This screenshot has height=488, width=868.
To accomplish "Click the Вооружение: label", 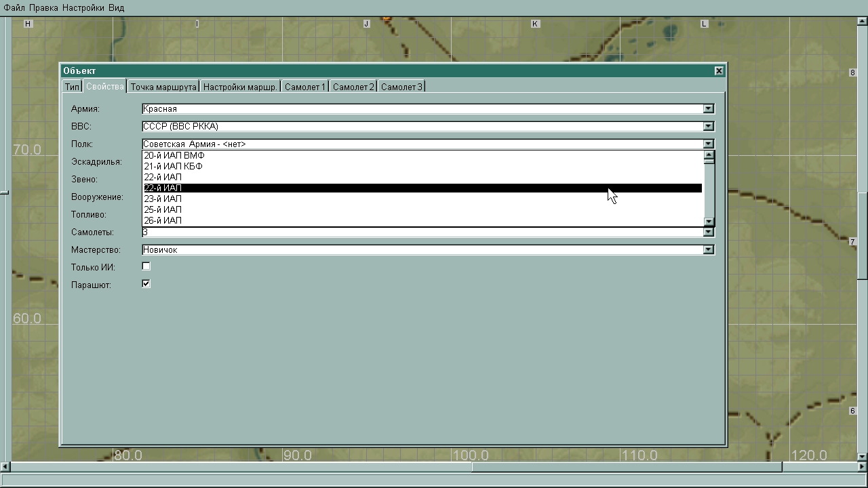I will click(x=97, y=197).
